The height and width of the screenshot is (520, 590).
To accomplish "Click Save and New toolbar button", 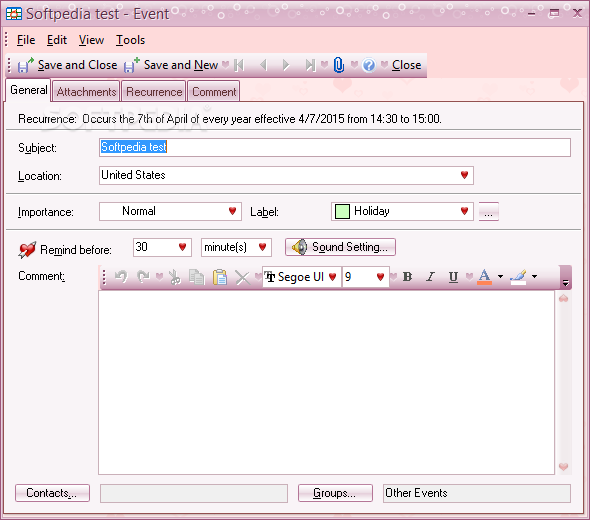I will (x=171, y=65).
